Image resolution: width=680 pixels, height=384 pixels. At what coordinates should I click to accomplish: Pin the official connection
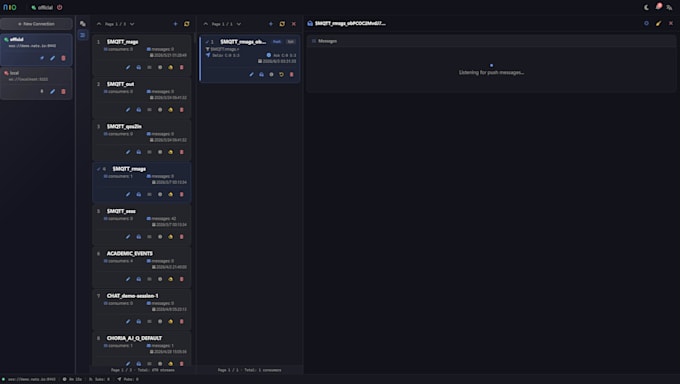click(x=42, y=58)
